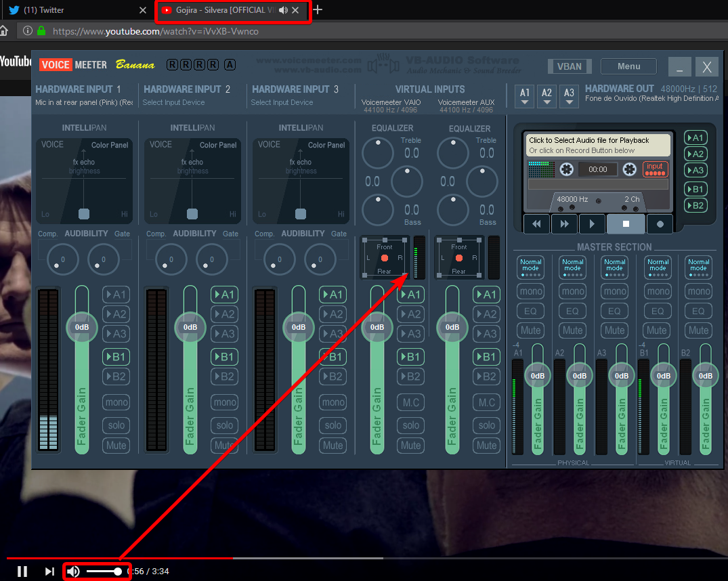Toggle M.C on Voicemeeter VAIO strip
The height and width of the screenshot is (581, 728).
click(411, 402)
